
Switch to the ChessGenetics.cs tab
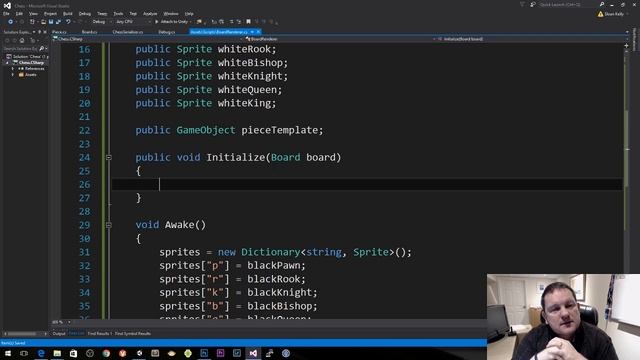pyautogui.click(x=128, y=32)
